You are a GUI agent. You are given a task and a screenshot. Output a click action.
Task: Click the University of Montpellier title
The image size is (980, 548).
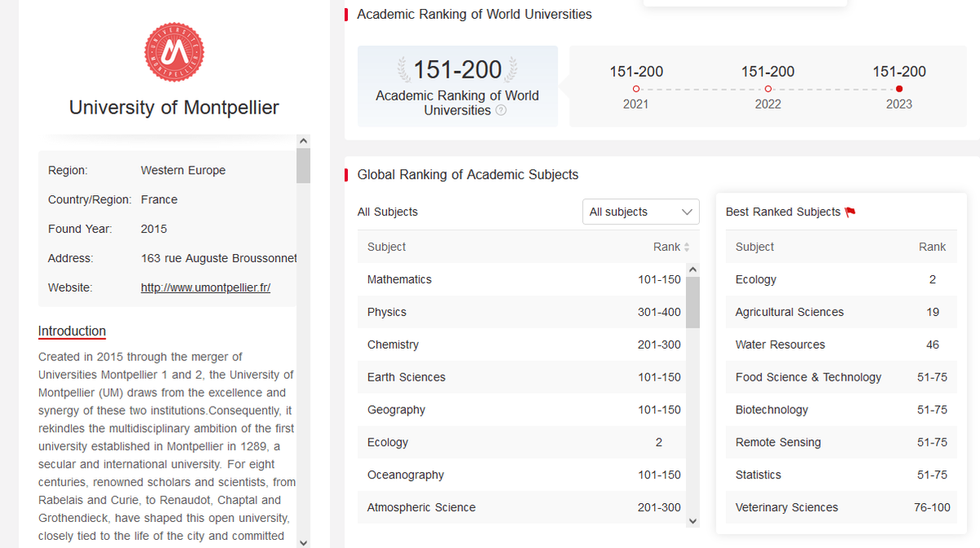coord(174,108)
